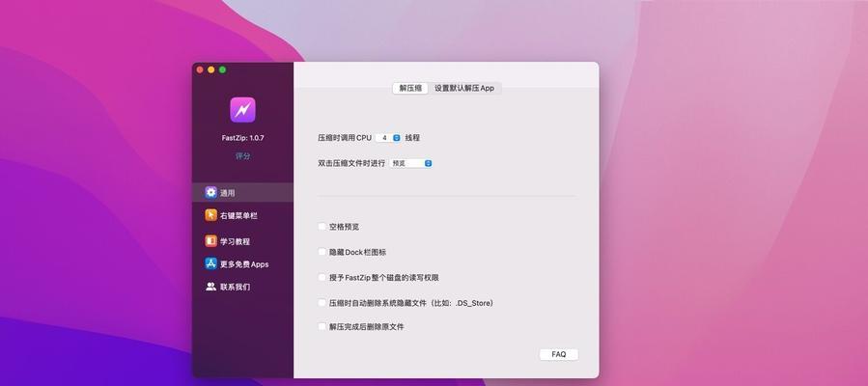868x386 pixels.
Task: Select the 通用 gear icon in sidebar
Action: coord(210,192)
